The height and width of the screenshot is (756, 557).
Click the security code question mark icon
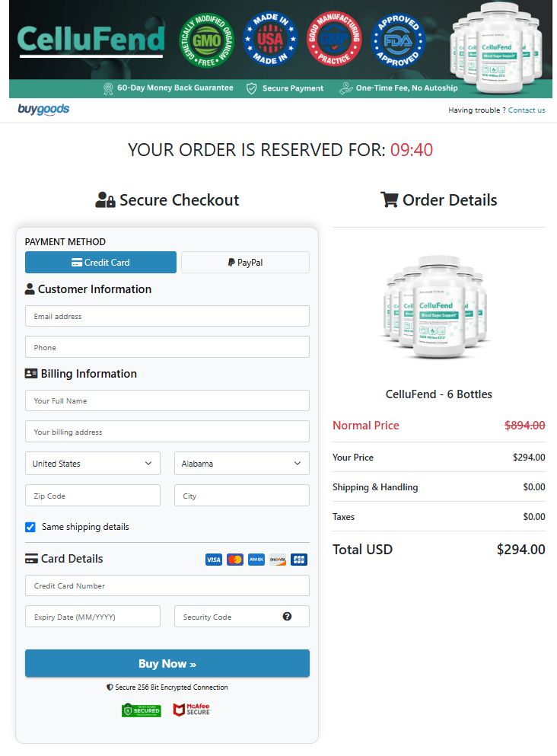pyautogui.click(x=287, y=617)
